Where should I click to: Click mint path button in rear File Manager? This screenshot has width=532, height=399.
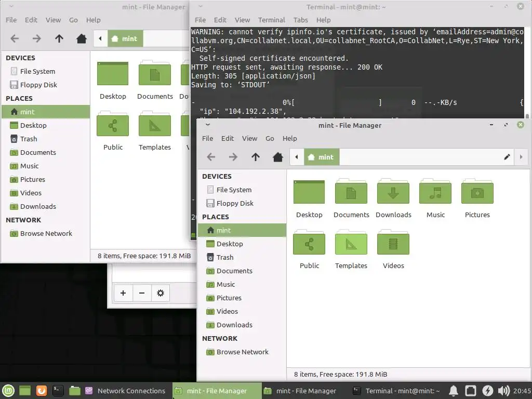point(125,38)
